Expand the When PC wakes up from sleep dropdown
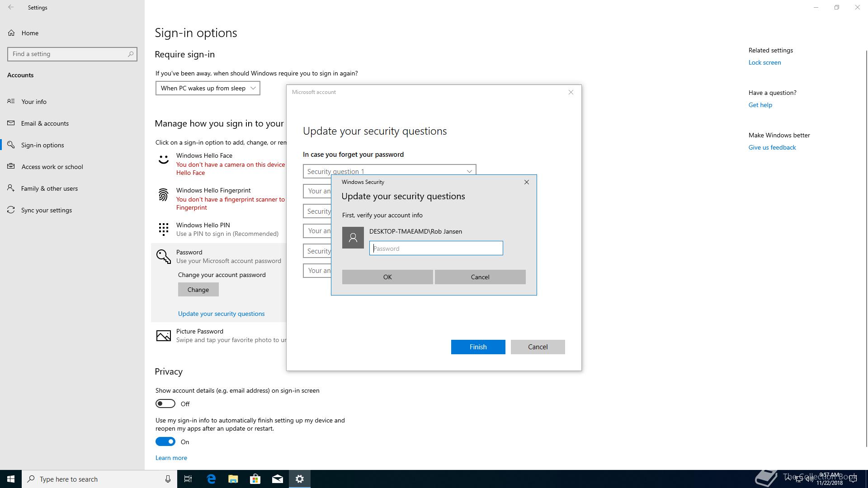868x488 pixels. point(208,88)
